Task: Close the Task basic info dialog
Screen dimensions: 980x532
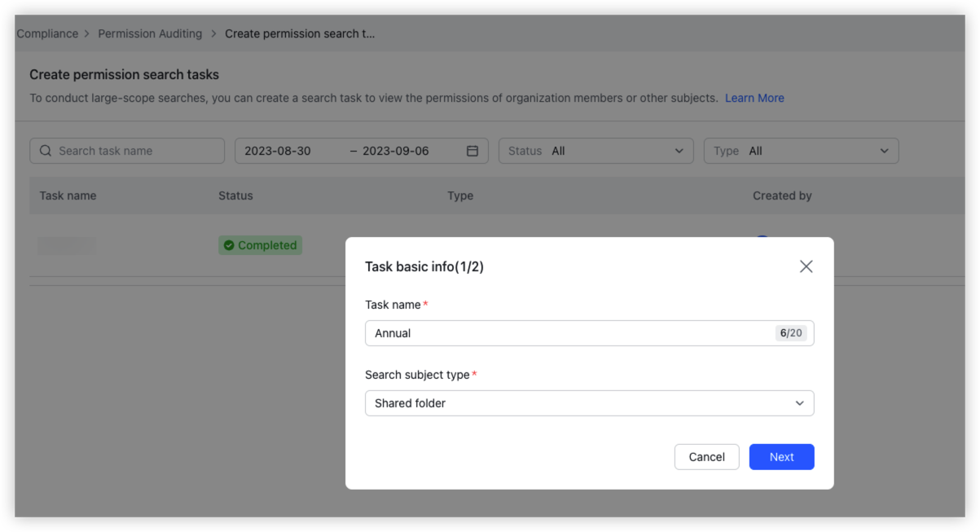Action: (x=806, y=266)
